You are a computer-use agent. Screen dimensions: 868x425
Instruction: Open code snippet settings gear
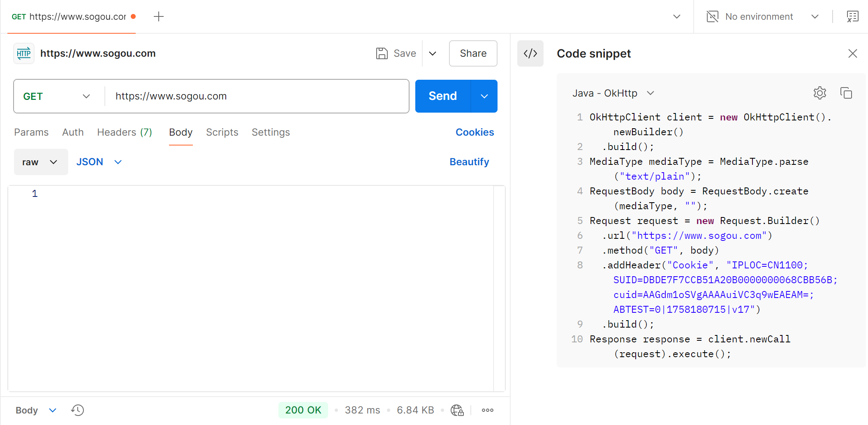(x=819, y=93)
